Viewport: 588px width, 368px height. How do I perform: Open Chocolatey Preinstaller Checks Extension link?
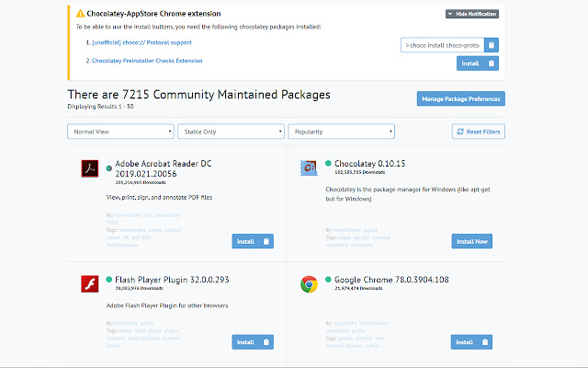click(147, 61)
